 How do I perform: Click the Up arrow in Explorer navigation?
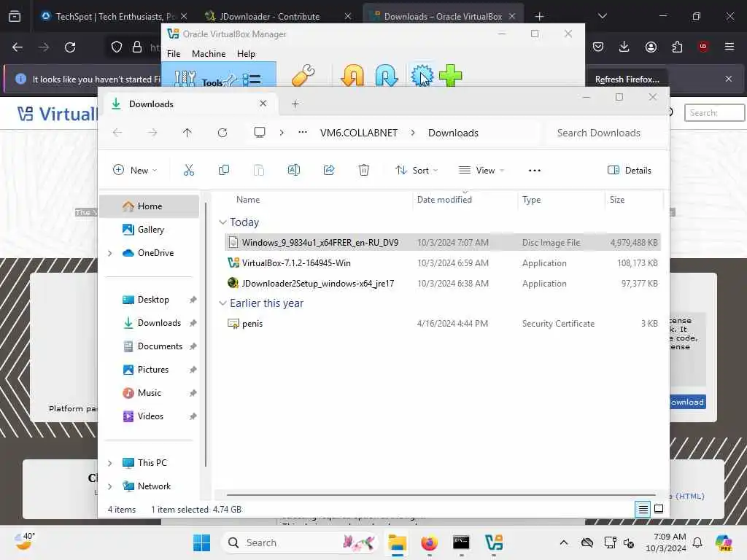[x=187, y=133]
